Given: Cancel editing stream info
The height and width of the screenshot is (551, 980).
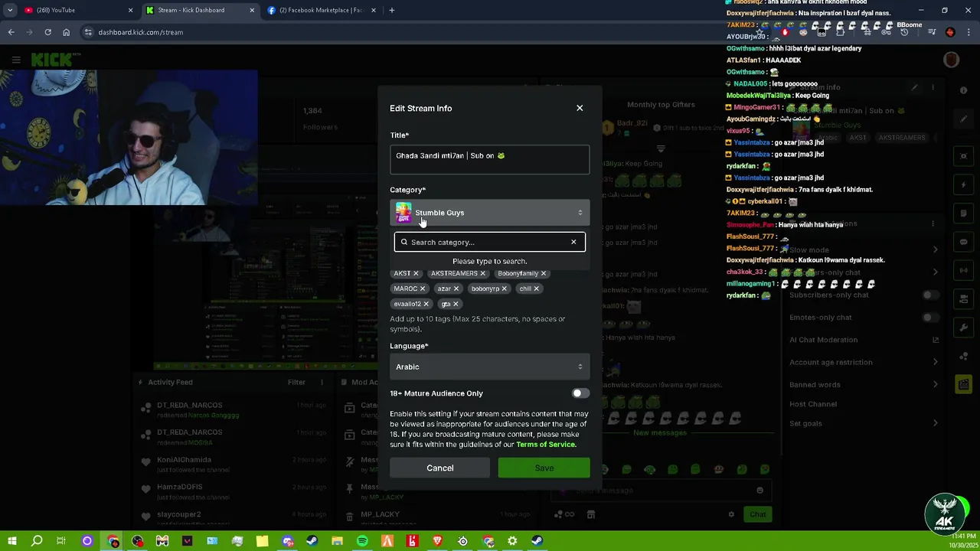Looking at the screenshot, I should [x=439, y=468].
